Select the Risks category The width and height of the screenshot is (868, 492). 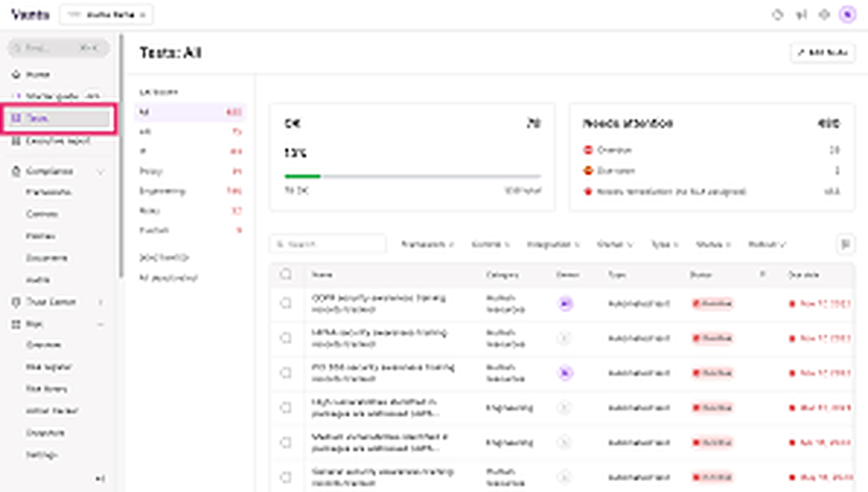tap(190, 211)
